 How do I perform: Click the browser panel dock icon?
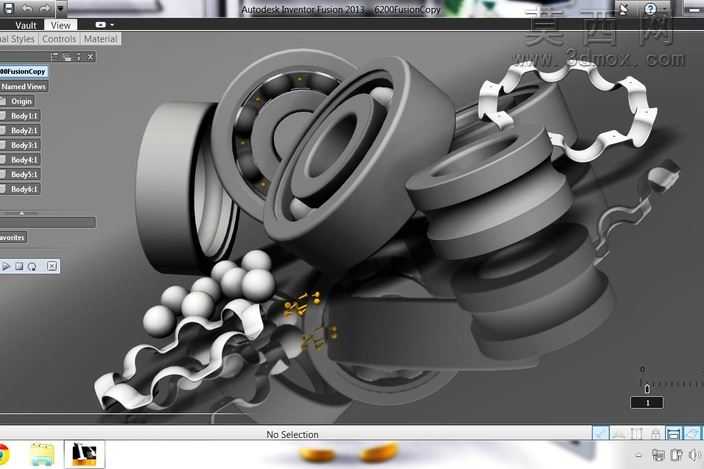pos(67,57)
